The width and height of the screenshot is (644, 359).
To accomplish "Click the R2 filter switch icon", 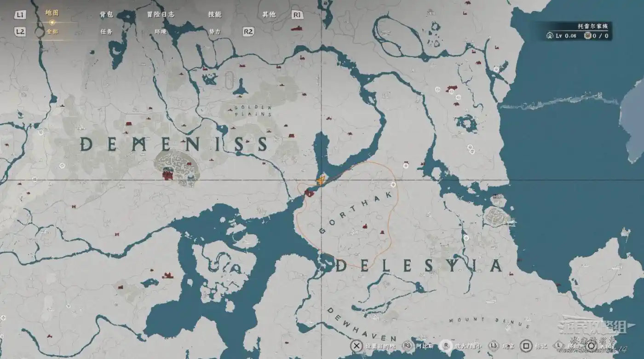I will tap(248, 32).
